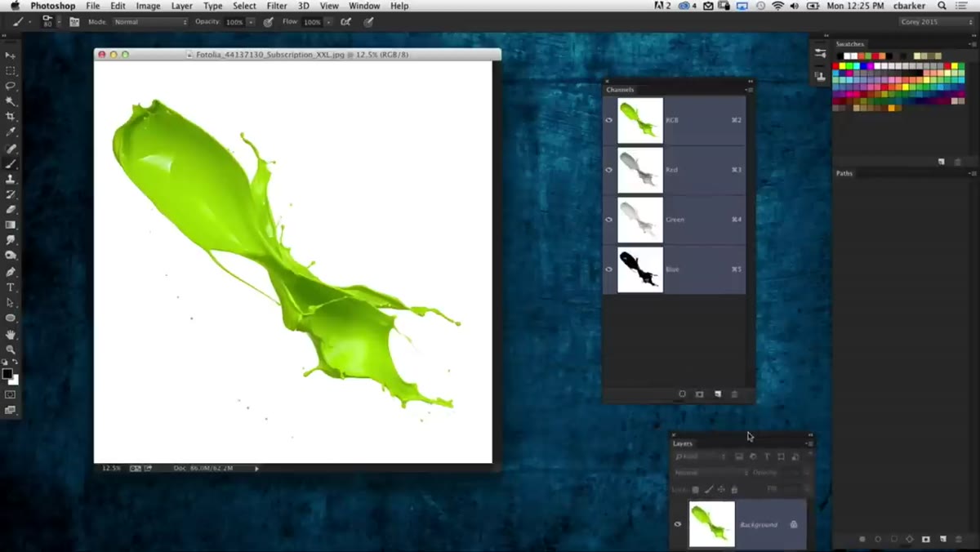Open the Flow slider arrow

328,22
